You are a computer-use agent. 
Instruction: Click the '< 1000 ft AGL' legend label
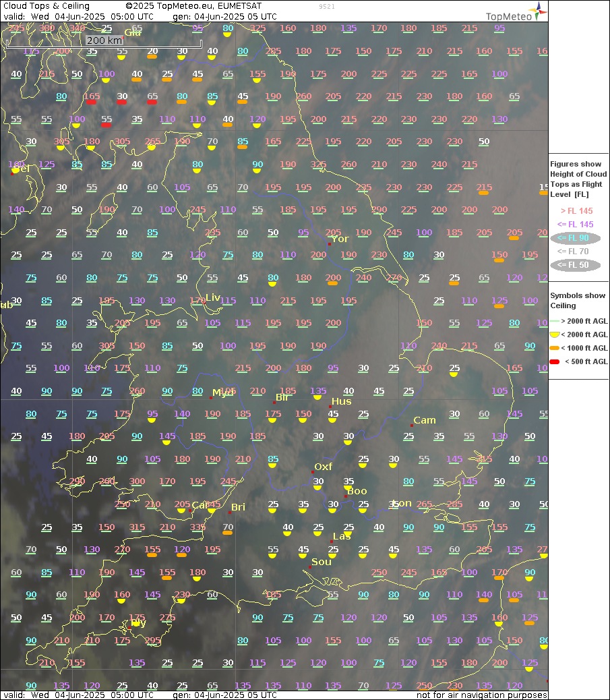pyautogui.click(x=584, y=348)
